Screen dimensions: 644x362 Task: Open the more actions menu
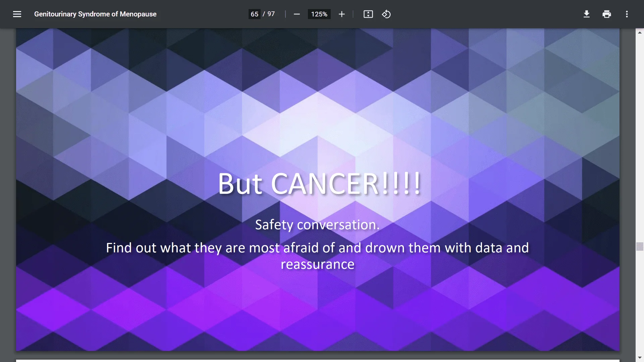[x=627, y=14]
